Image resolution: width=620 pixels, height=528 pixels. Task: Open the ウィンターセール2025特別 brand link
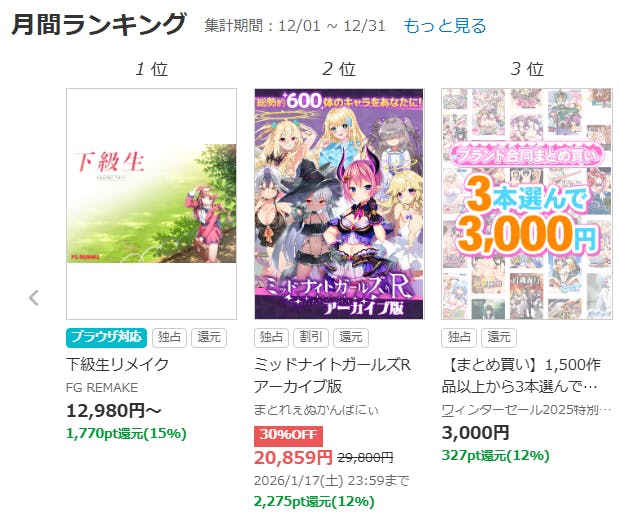click(526, 410)
